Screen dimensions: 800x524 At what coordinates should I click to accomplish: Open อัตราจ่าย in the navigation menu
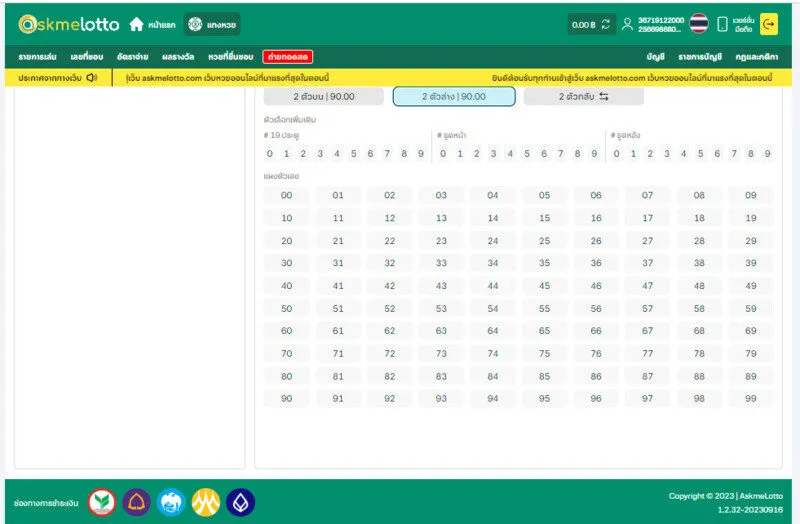132,57
